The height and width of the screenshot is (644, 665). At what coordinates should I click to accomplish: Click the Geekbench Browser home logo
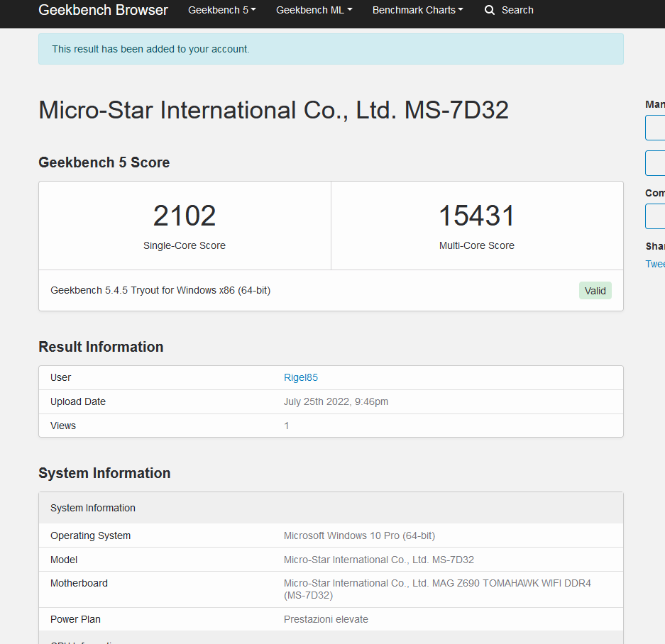coord(103,10)
